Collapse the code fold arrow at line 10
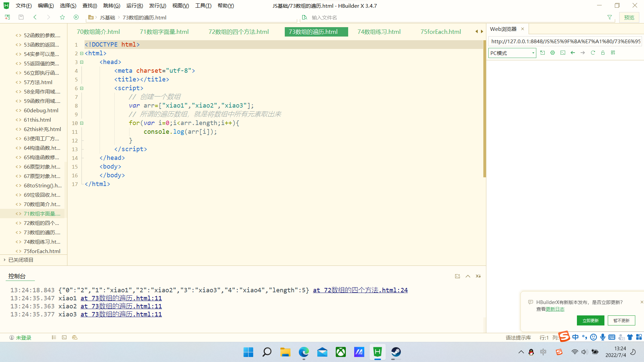Screen dimensions: 644x362 click(82, 123)
